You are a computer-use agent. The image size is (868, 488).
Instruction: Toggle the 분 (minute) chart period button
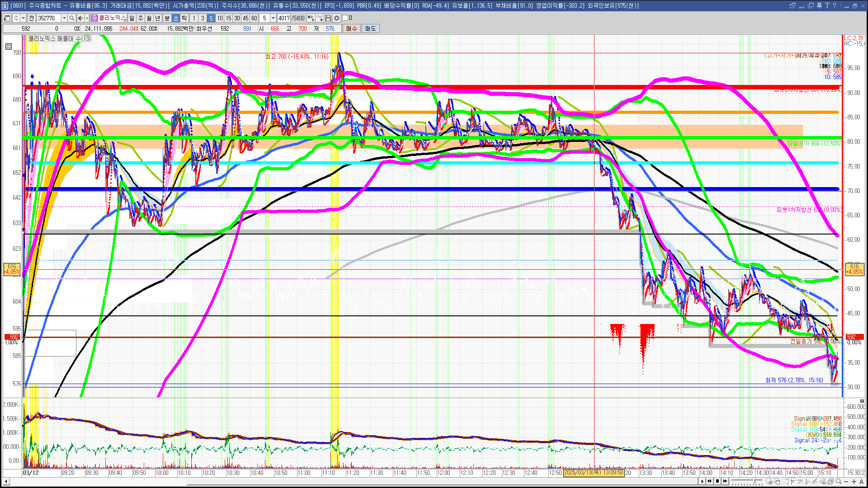tap(167, 18)
